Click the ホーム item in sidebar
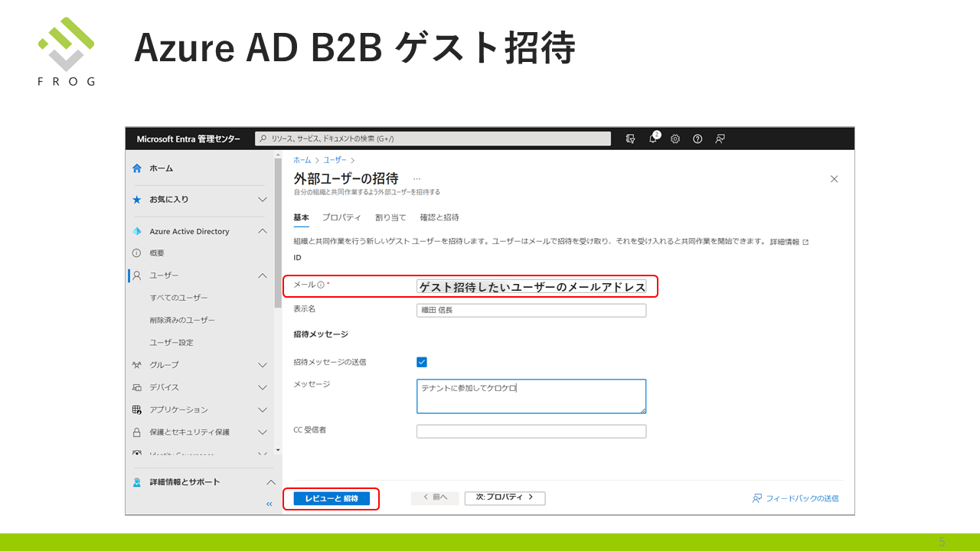The height and width of the screenshot is (551, 980). pyautogui.click(x=162, y=168)
